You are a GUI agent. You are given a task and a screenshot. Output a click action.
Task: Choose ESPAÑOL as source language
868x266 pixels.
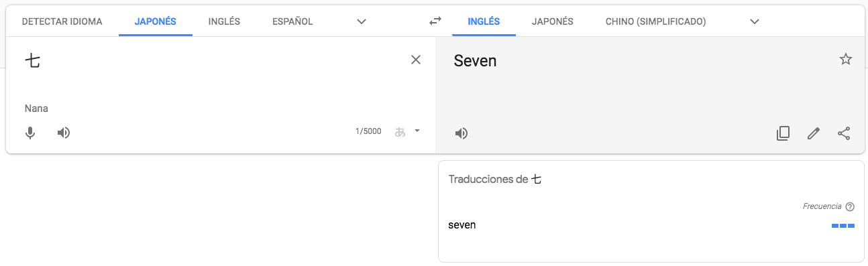[x=292, y=21]
